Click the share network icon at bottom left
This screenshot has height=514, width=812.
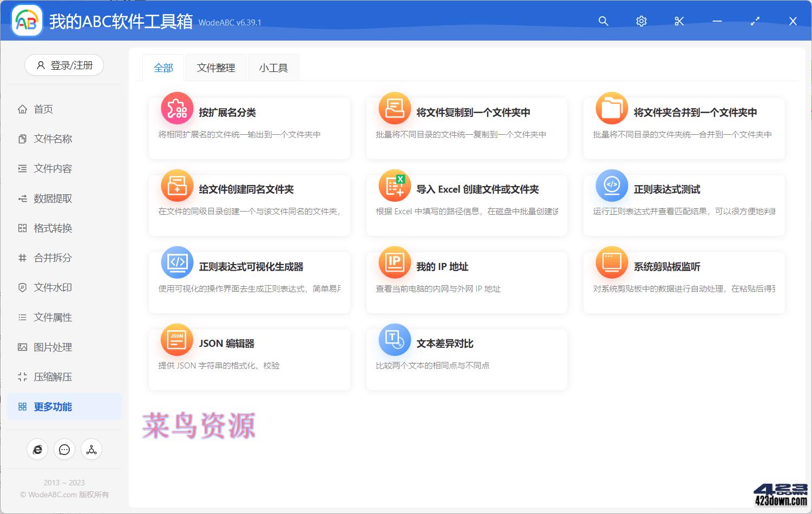click(x=91, y=449)
